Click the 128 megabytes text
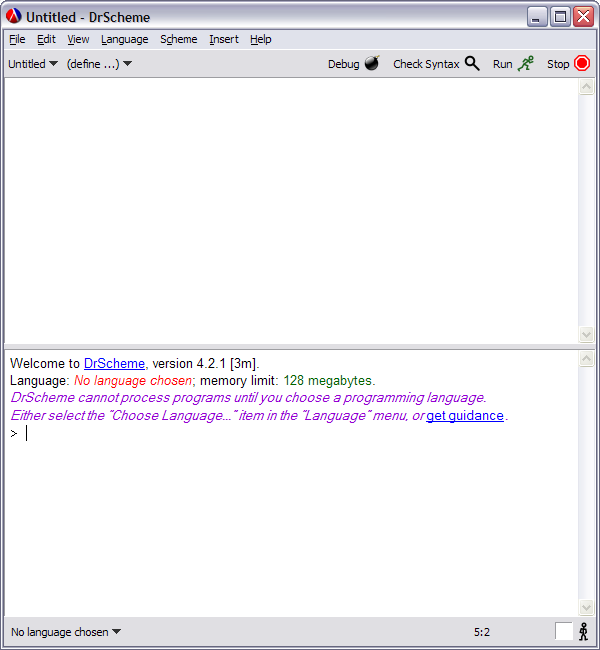The image size is (600, 650). click(329, 381)
